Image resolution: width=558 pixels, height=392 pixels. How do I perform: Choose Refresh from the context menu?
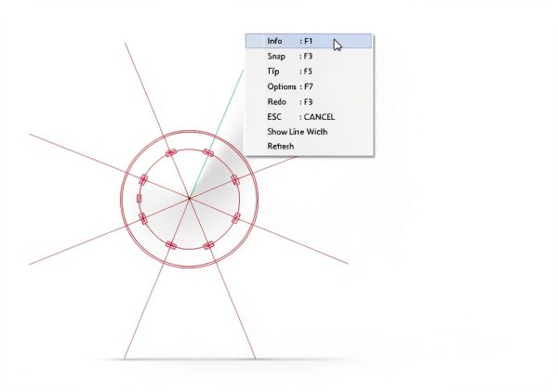(309, 146)
